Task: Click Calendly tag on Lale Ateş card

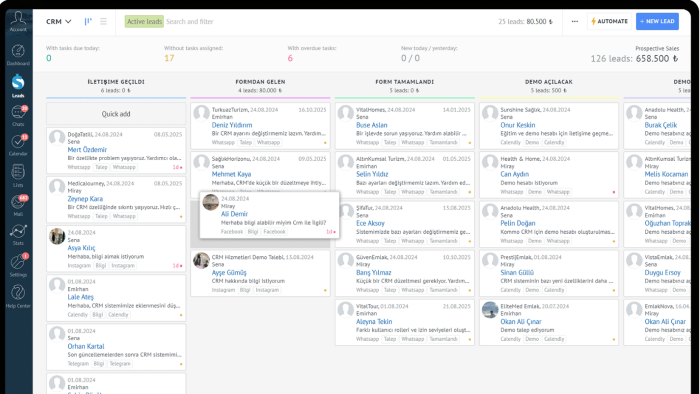Action: (x=78, y=315)
